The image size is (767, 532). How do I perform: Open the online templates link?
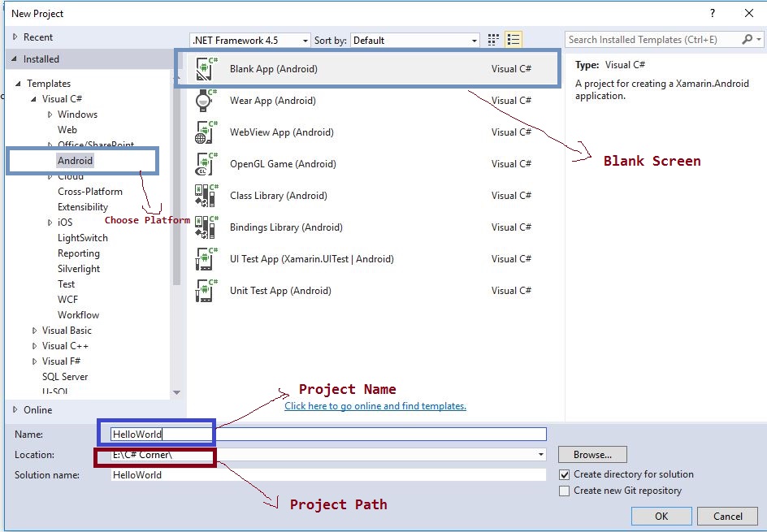click(375, 406)
